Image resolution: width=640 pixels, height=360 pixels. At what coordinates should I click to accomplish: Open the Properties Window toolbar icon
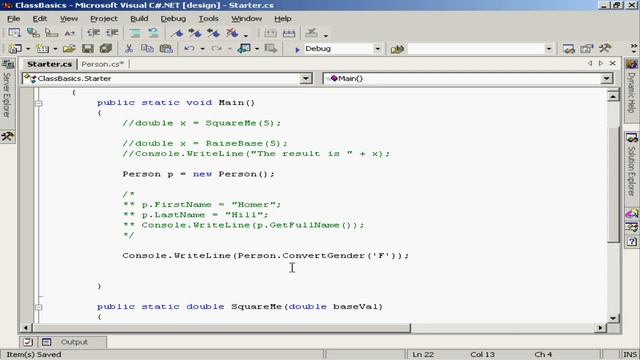point(587,49)
